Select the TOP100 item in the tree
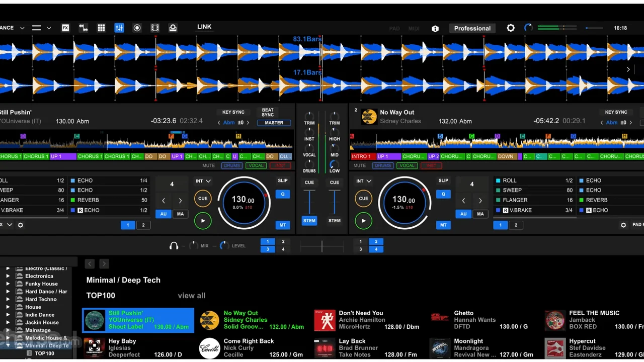644x362 pixels. [45, 353]
